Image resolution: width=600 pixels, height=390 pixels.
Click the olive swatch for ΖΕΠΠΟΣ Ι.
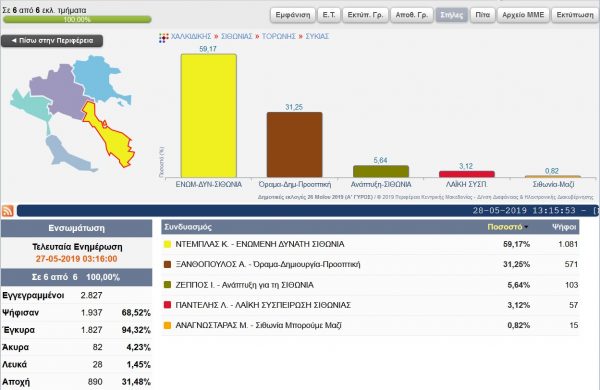pyautogui.click(x=167, y=285)
